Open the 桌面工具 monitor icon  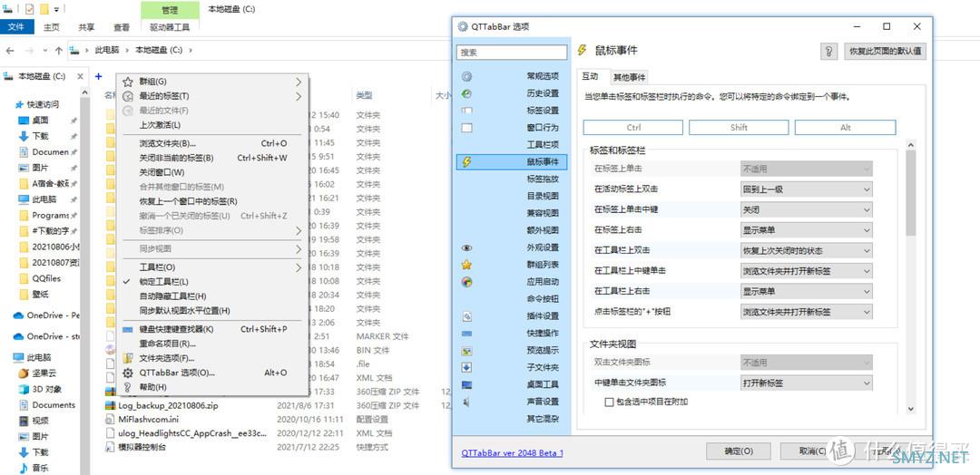466,384
